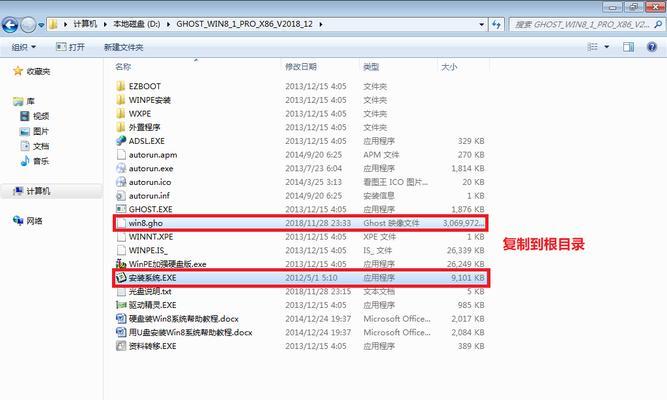Select the EZBOOT folder icon
This screenshot has height=400, width=667.
pos(121,86)
